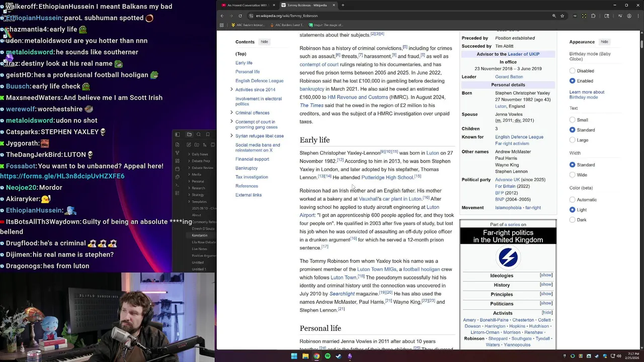Select Birthday mode Enabled option
Image resolution: width=644 pixels, height=362 pixels.
pyautogui.click(x=572, y=81)
